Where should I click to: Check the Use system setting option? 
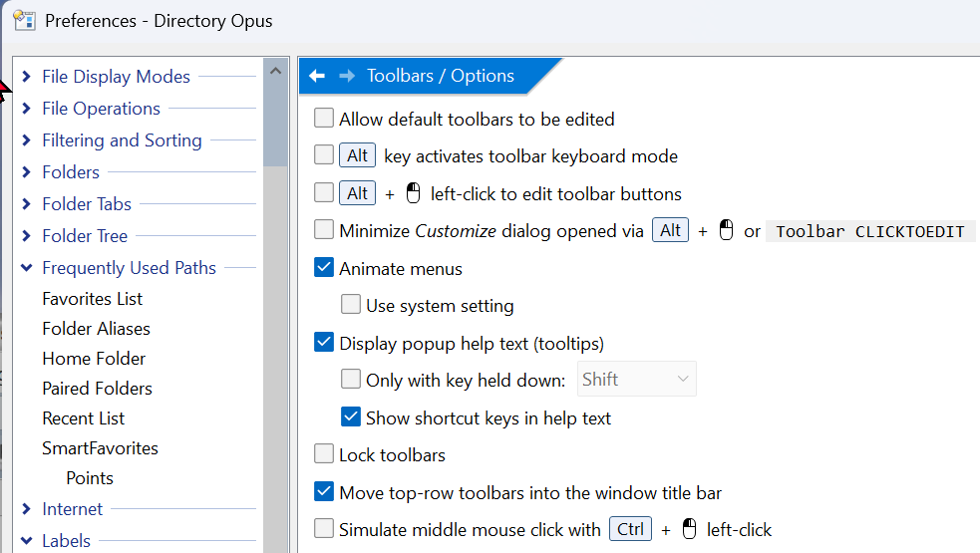pos(351,305)
